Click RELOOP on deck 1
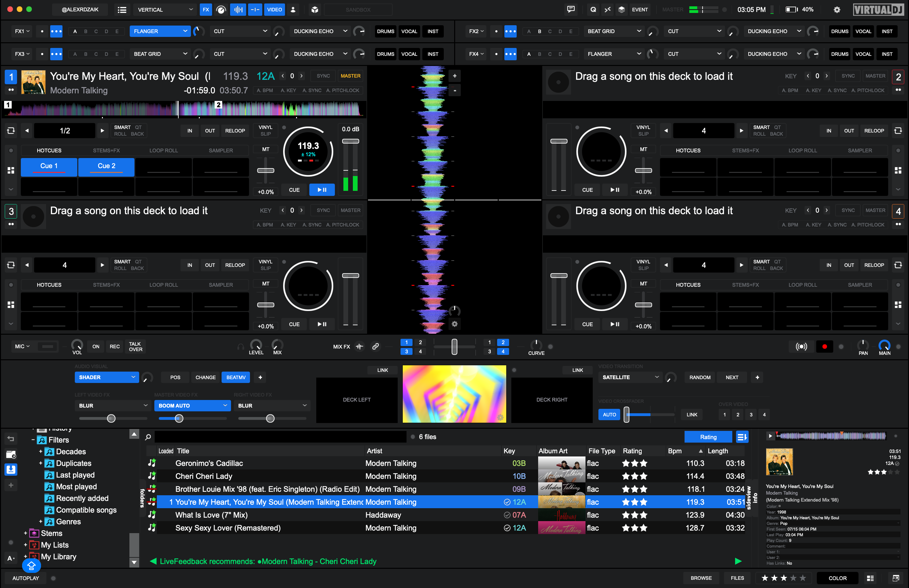Viewport: 909px width, 588px height. click(x=235, y=131)
